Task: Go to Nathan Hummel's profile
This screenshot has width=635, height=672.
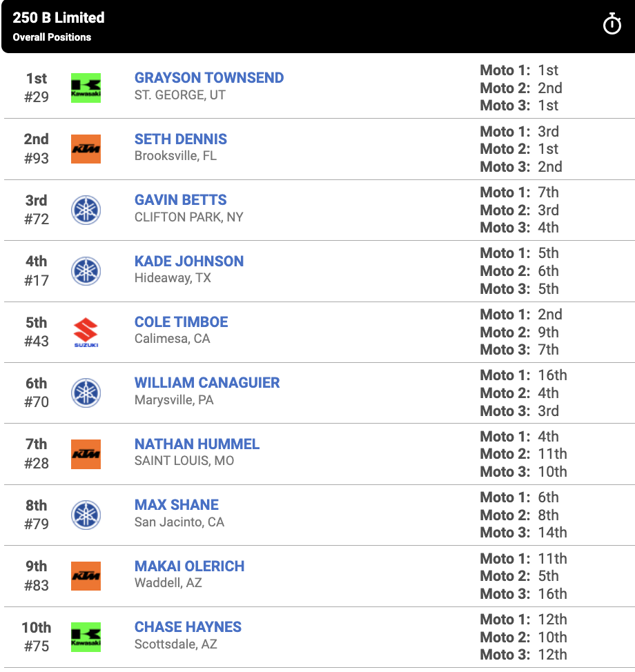Action: point(197,444)
